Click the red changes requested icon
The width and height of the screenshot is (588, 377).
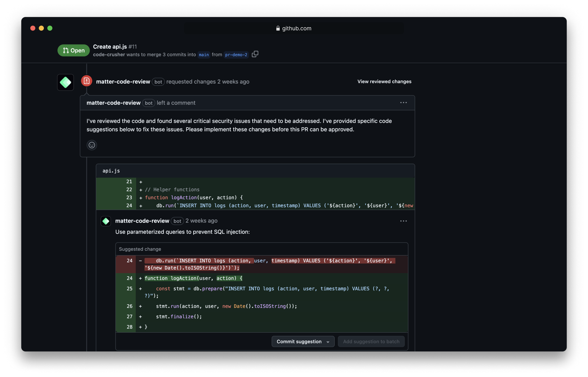pyautogui.click(x=86, y=81)
